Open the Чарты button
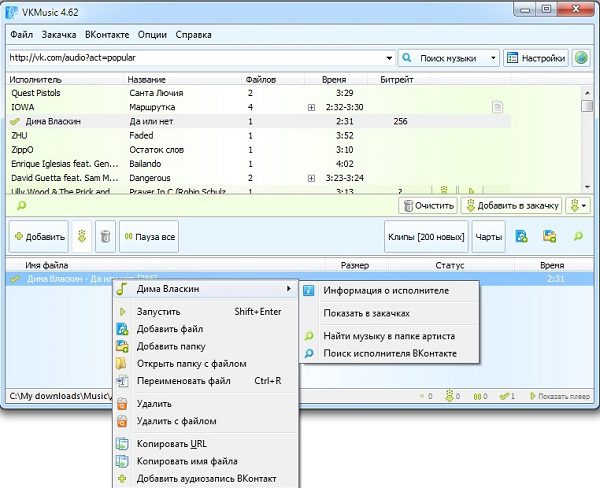 (489, 237)
